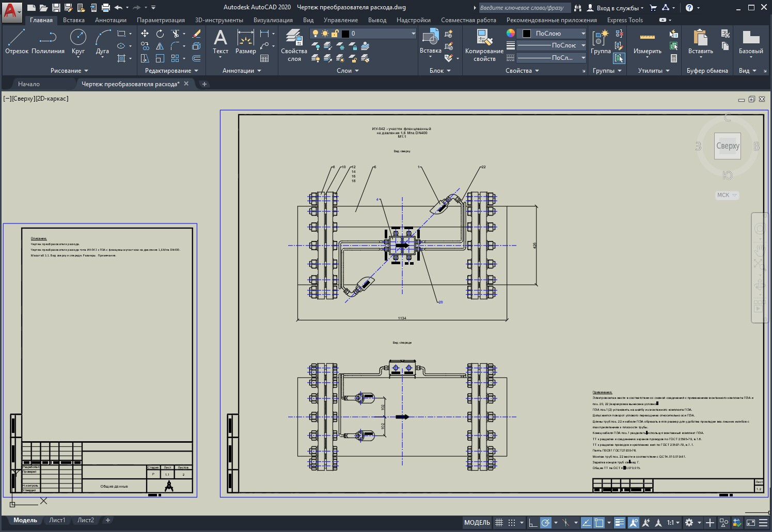Click the Группа group tool
This screenshot has width=772, height=532.
pos(601,42)
